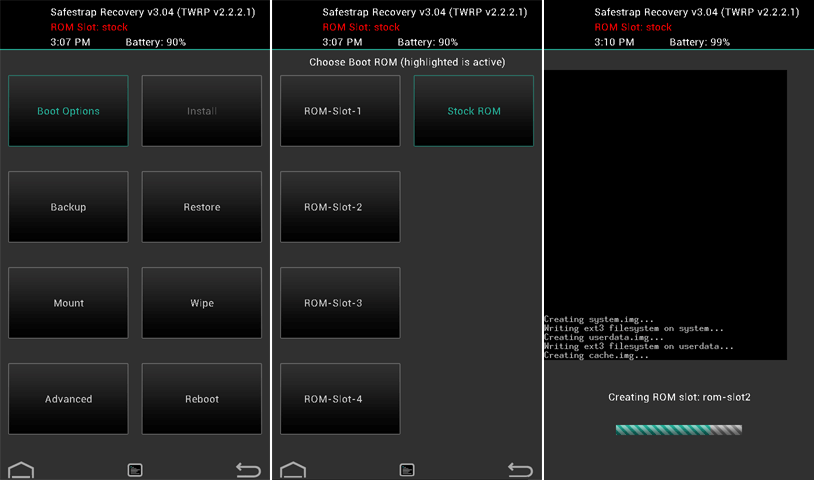Choose ROM-Slot-2
Screen dimensions: 815x480
(x=340, y=207)
